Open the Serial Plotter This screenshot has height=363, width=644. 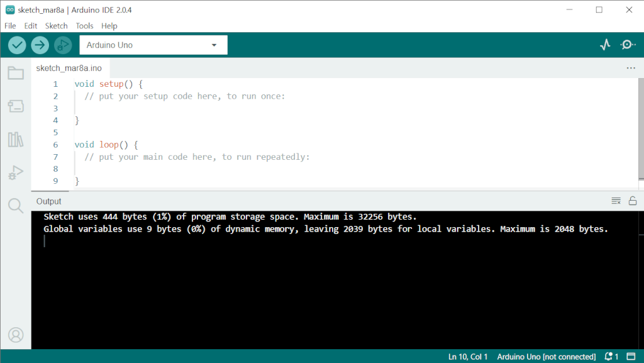[x=605, y=45]
